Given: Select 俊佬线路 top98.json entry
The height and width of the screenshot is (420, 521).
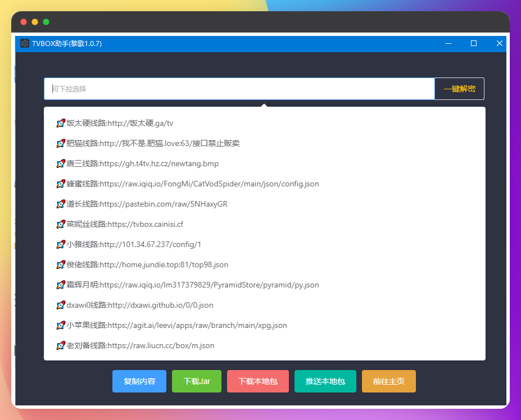Looking at the screenshot, I should [x=147, y=265].
